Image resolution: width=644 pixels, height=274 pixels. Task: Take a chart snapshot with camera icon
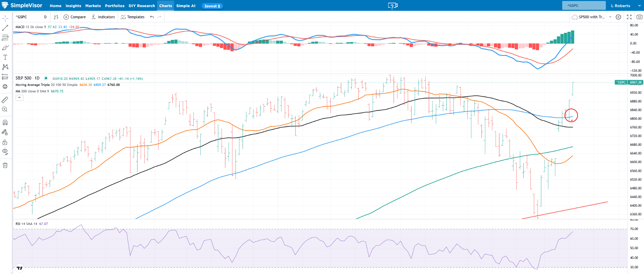(639, 17)
